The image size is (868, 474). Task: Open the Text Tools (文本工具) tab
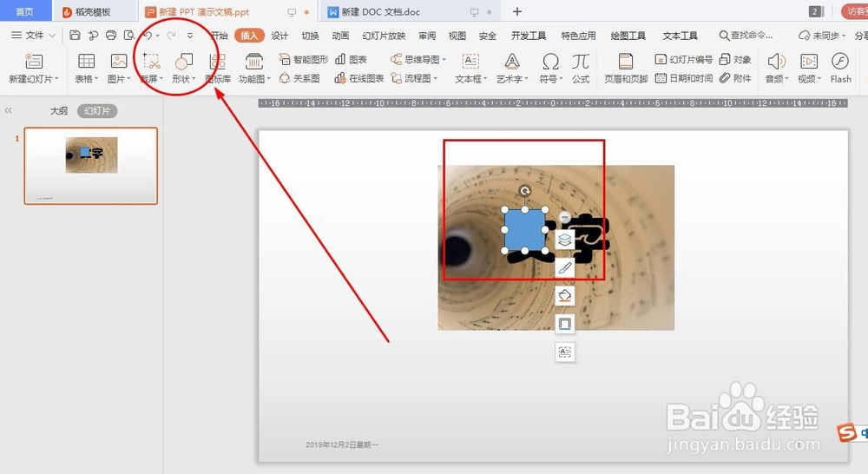click(x=681, y=36)
